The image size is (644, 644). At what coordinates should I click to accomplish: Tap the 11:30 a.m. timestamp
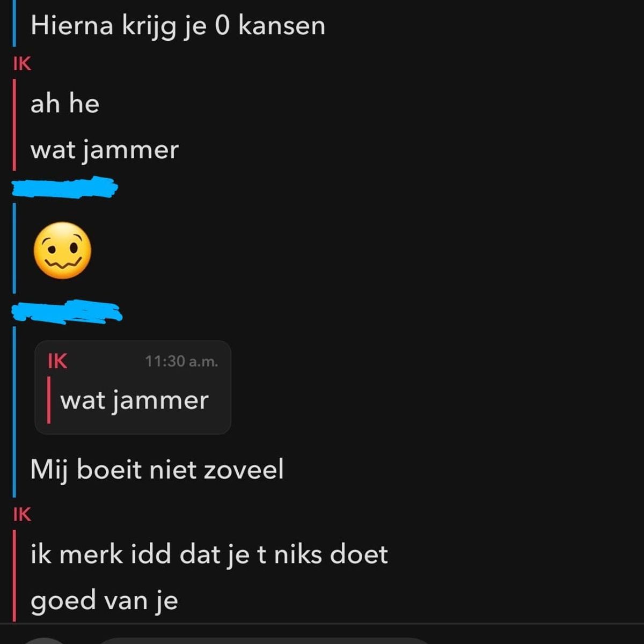181,361
